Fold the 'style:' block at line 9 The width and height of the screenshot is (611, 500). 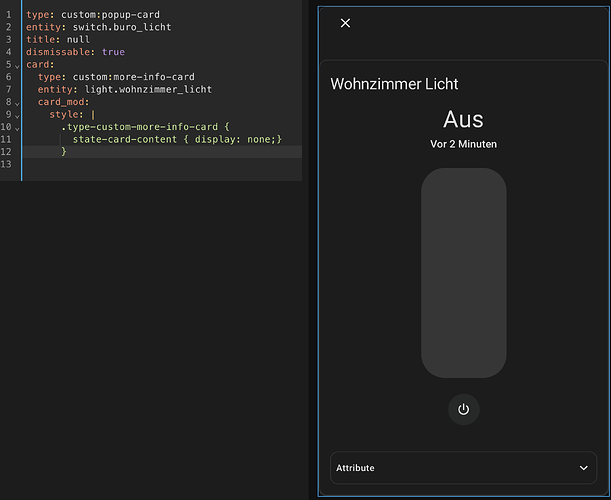[x=18, y=115]
